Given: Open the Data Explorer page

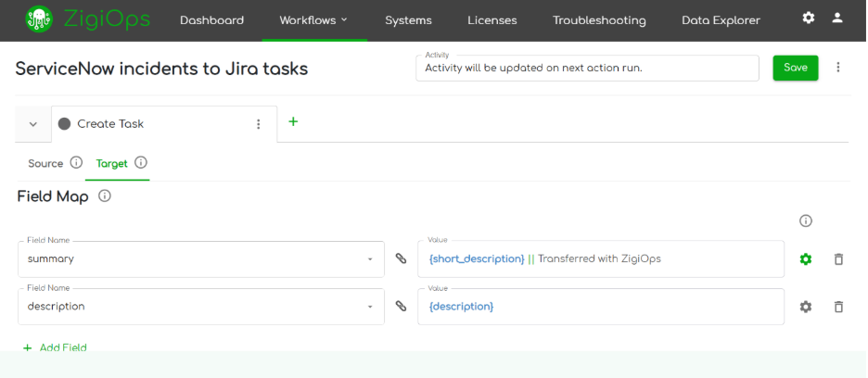Looking at the screenshot, I should click(x=721, y=20).
